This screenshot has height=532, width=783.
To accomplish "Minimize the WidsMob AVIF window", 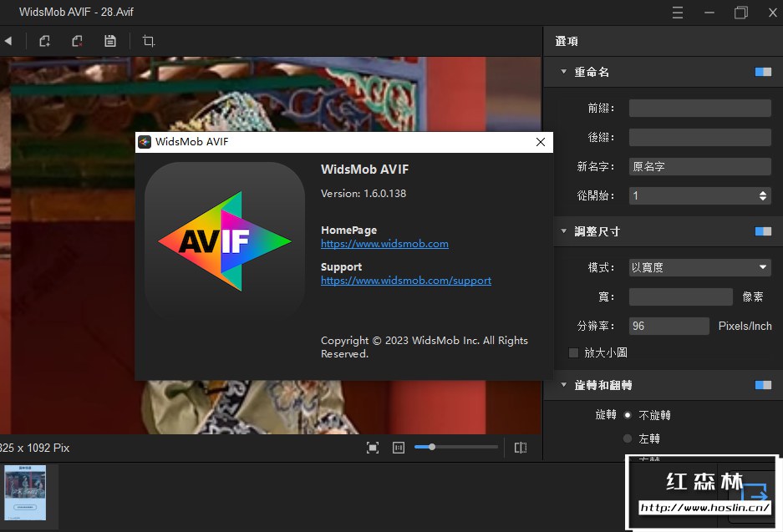I will tap(709, 13).
